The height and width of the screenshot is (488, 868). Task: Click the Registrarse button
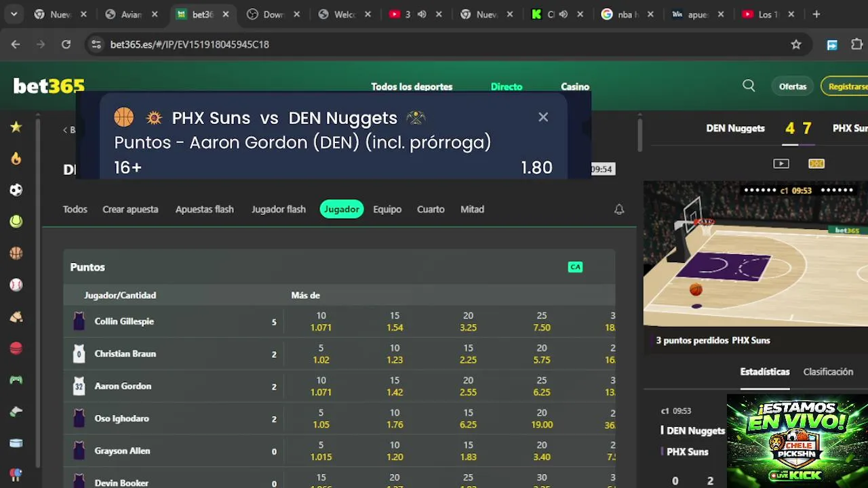(x=846, y=86)
